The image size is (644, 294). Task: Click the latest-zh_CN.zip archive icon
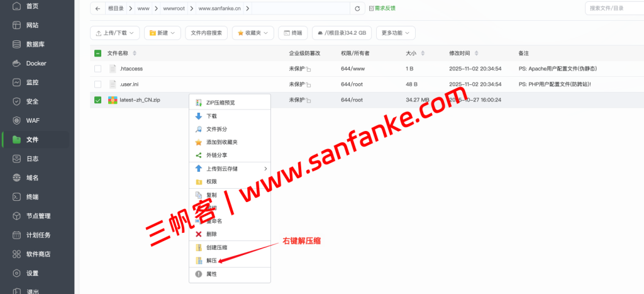(x=113, y=100)
